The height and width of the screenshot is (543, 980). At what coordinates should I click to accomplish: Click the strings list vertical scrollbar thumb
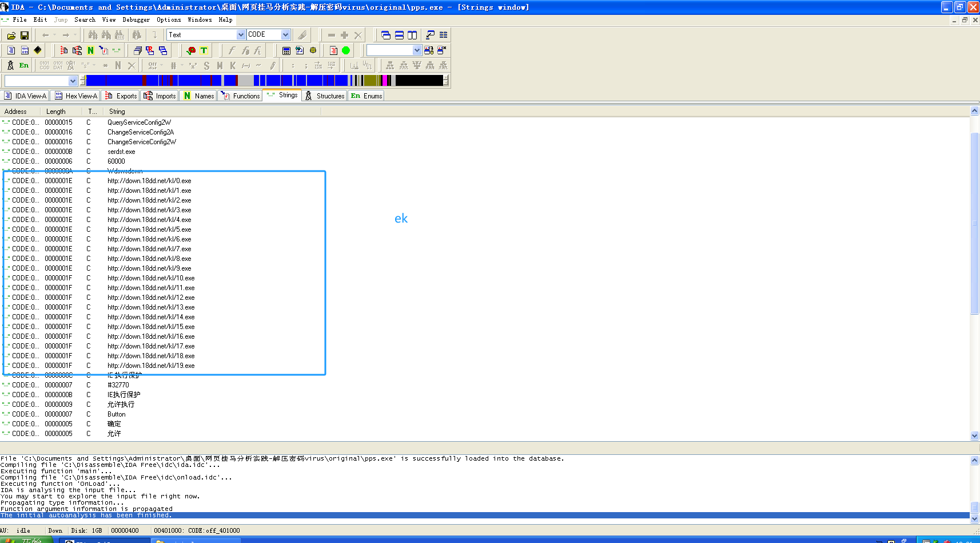pyautogui.click(x=975, y=223)
